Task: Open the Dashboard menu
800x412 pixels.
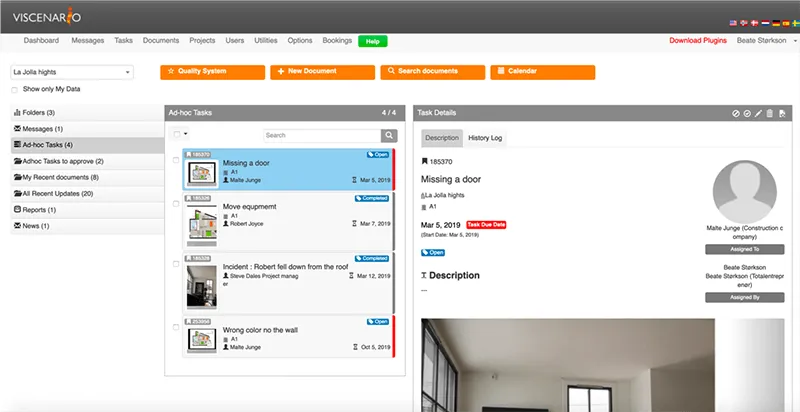Action: [x=41, y=40]
